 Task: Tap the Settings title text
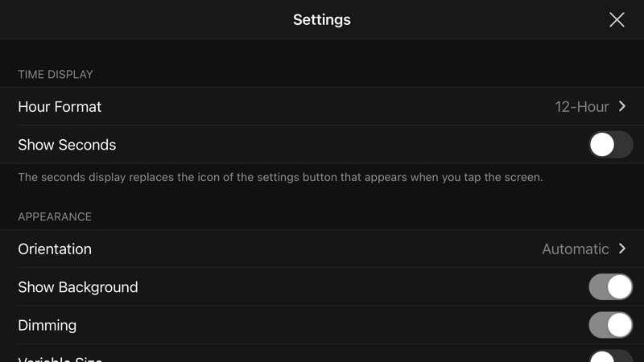pos(322,20)
